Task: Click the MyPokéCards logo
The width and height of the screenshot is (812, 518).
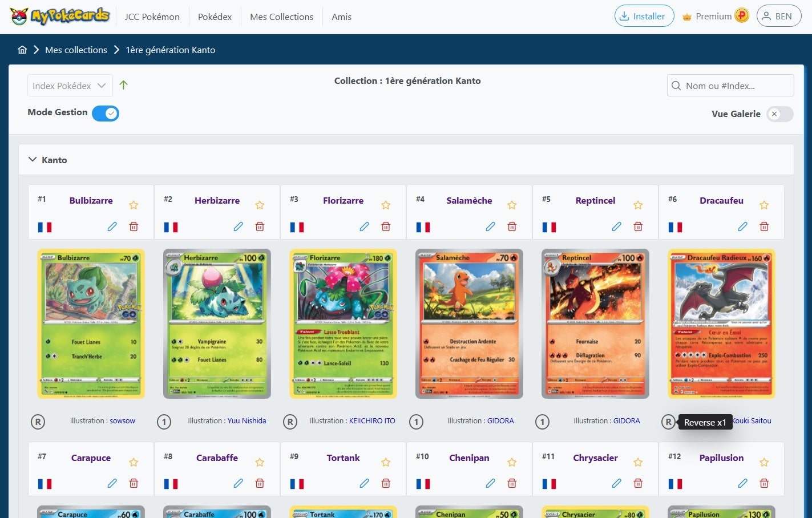Action: click(59, 16)
